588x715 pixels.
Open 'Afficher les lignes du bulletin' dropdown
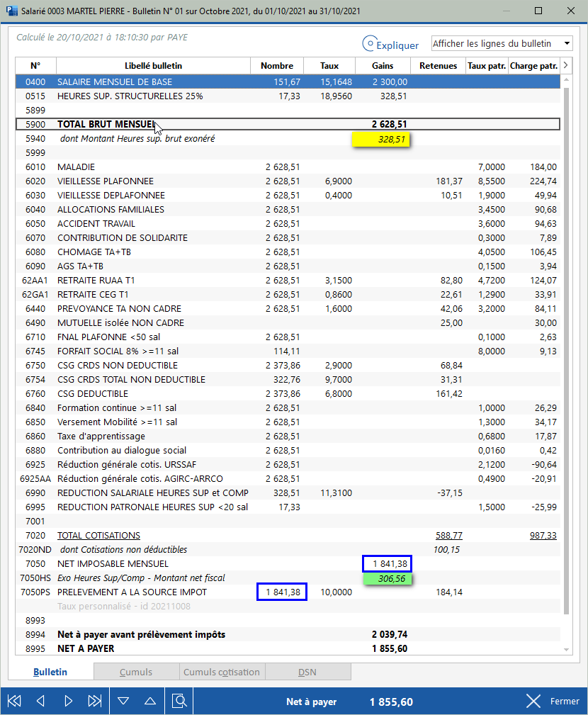click(502, 44)
